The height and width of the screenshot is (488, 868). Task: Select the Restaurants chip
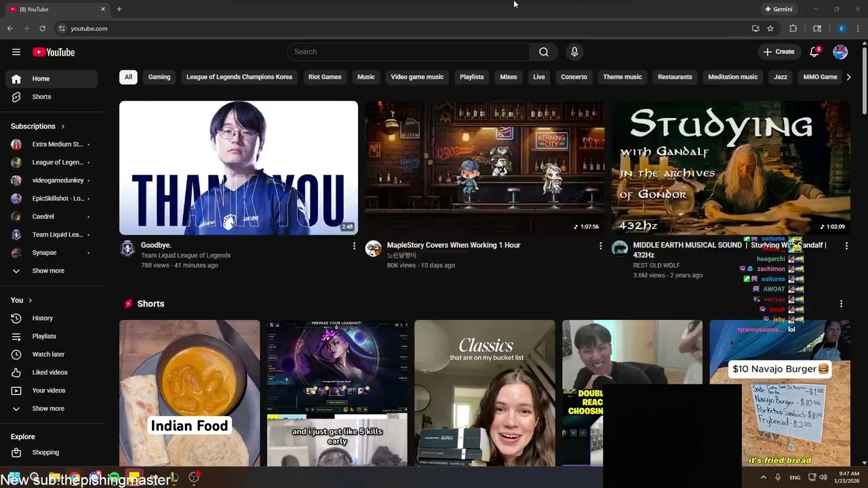tap(675, 77)
